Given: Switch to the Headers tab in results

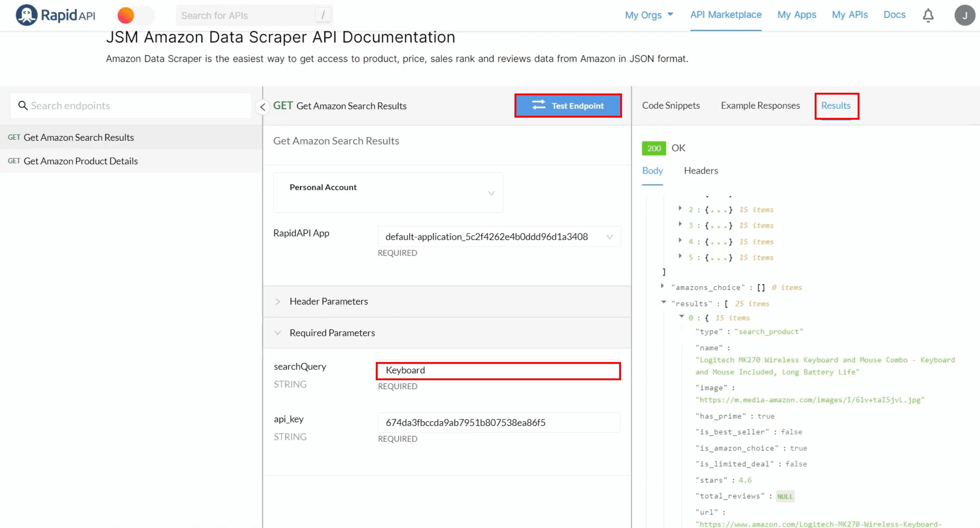Looking at the screenshot, I should pyautogui.click(x=701, y=171).
